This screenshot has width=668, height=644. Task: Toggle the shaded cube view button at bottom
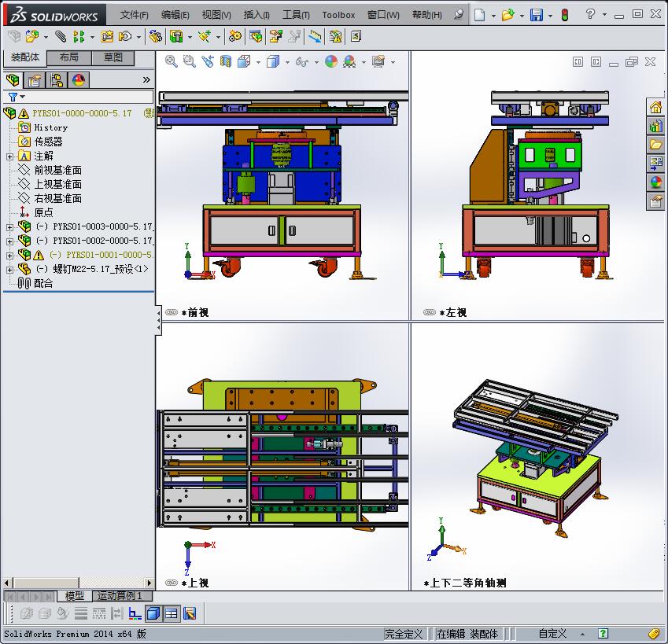point(153,613)
